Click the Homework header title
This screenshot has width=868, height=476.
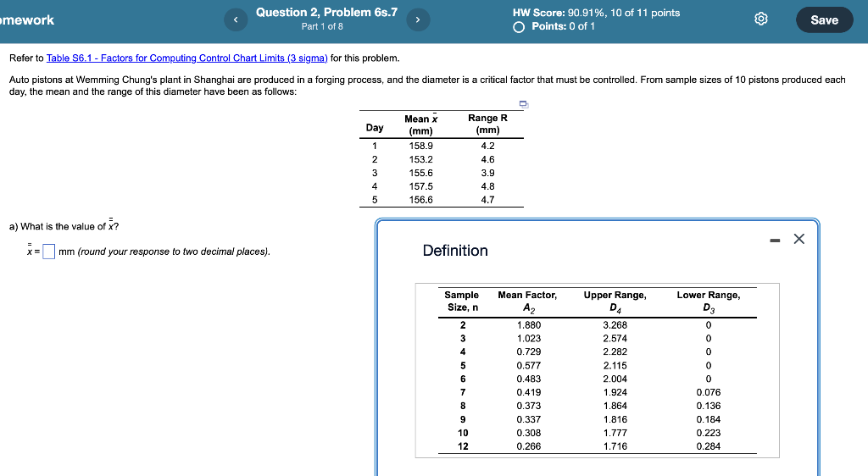point(26,19)
